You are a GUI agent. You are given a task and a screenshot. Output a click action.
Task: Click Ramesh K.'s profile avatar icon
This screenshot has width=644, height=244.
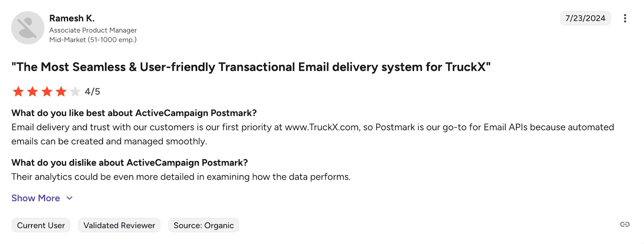coord(28,28)
